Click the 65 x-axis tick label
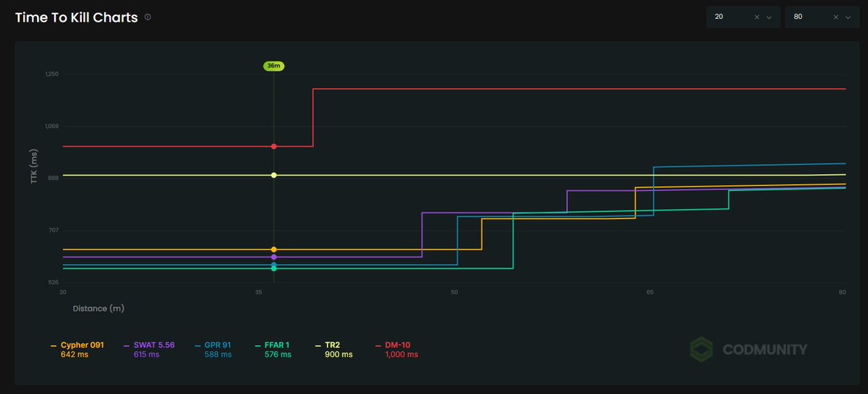Image resolution: width=868 pixels, height=394 pixels. point(650,292)
